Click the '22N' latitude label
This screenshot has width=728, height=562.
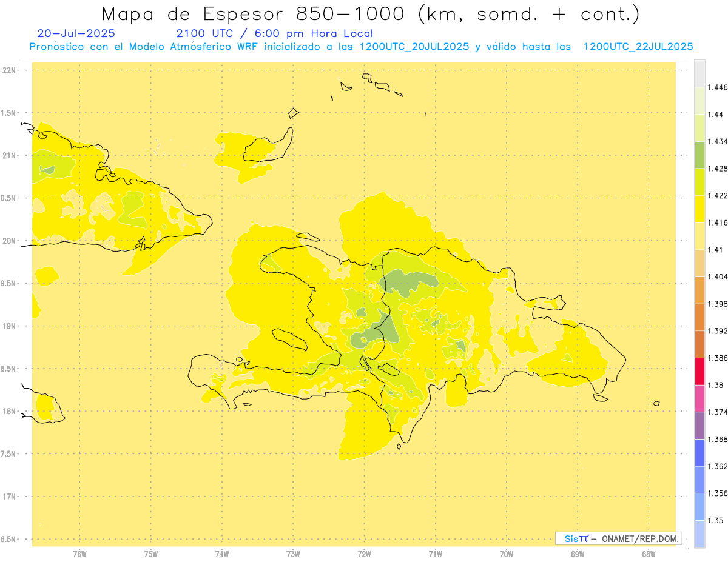10,70
